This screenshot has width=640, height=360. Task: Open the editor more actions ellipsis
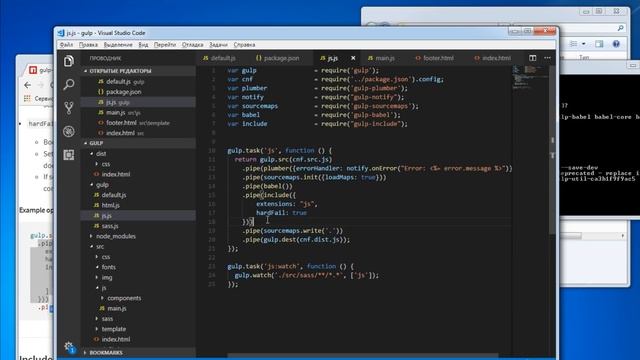(x=547, y=58)
